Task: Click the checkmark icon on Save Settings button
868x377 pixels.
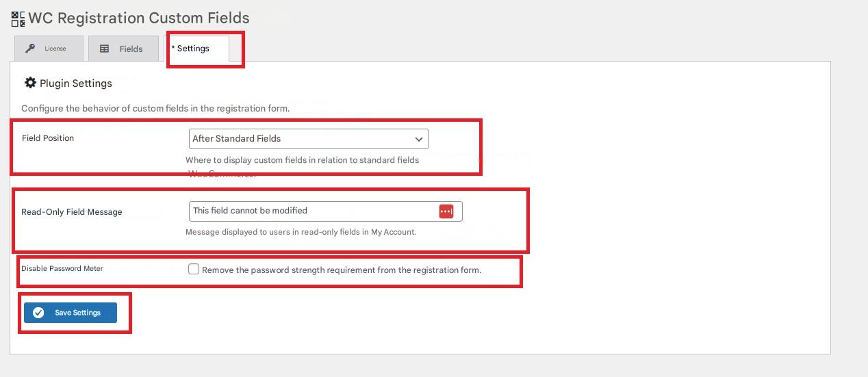Action: point(38,313)
